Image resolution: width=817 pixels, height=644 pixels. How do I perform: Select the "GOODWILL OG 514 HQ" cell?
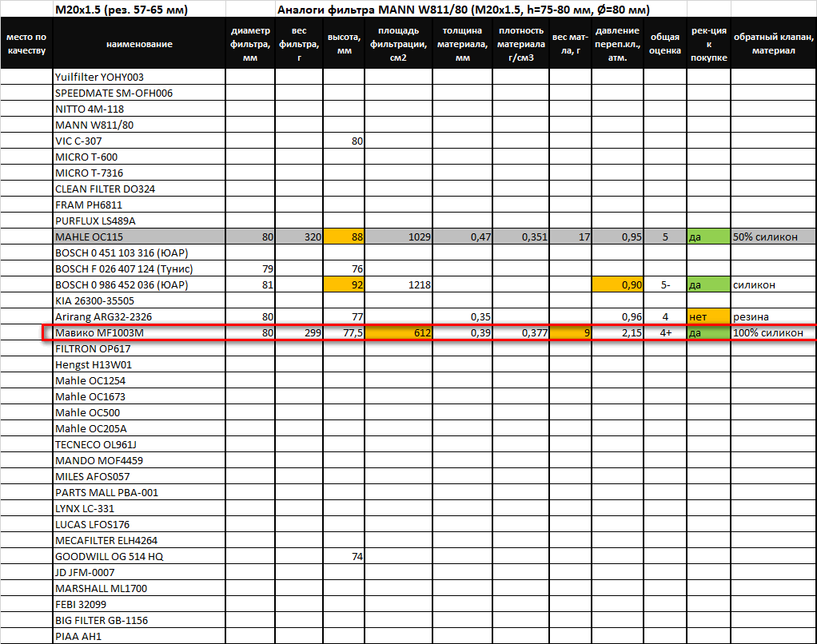139,557
